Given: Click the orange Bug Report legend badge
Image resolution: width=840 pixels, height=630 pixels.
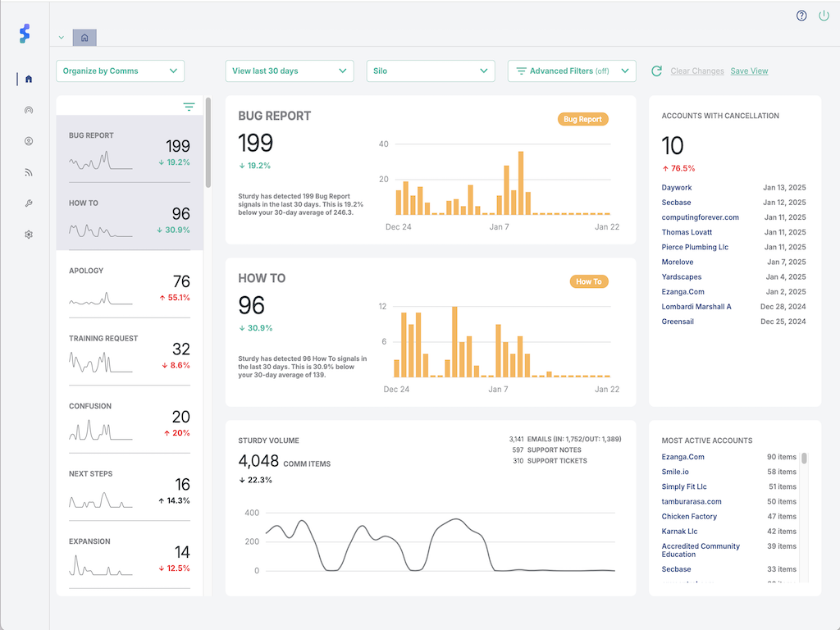Looking at the screenshot, I should point(582,120).
